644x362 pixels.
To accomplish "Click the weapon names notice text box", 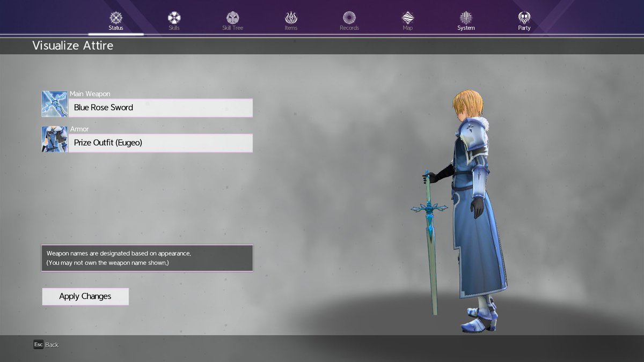I will coord(147,258).
